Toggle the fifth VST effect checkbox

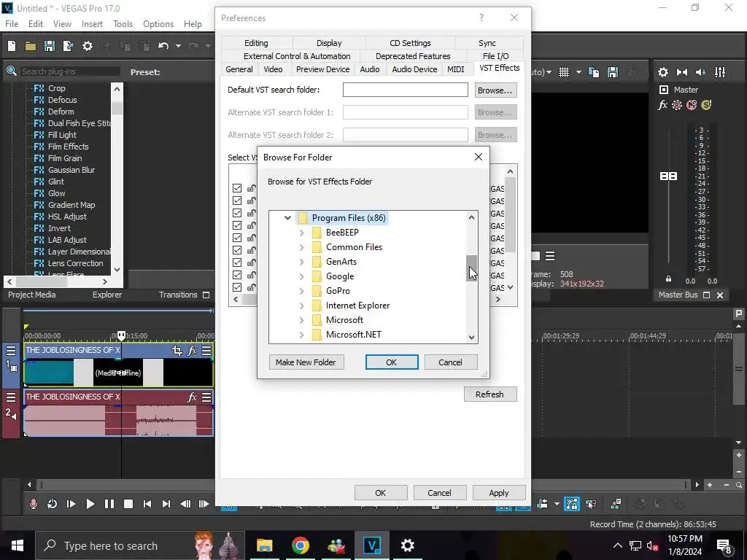pos(237,238)
